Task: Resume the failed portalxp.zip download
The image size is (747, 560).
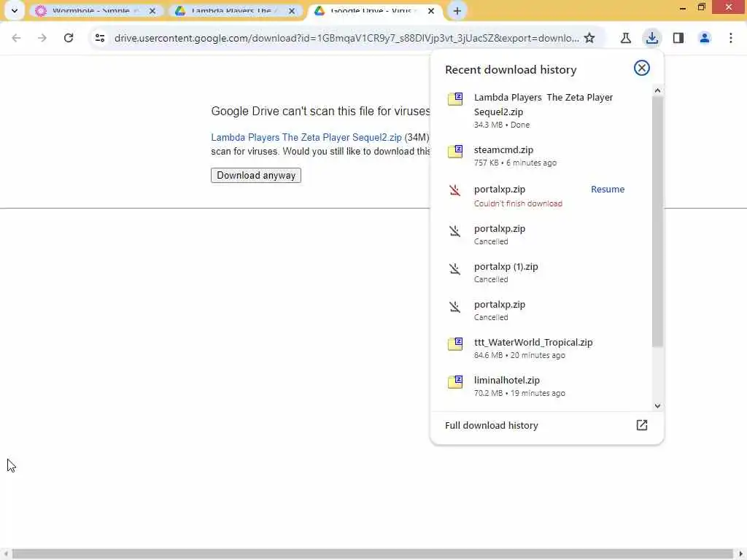Action: pyautogui.click(x=608, y=189)
